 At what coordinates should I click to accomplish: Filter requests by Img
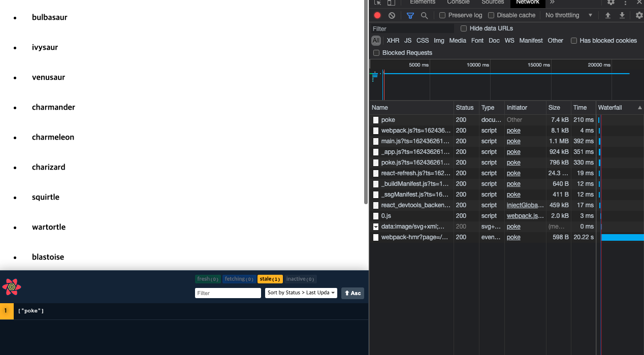[439, 41]
